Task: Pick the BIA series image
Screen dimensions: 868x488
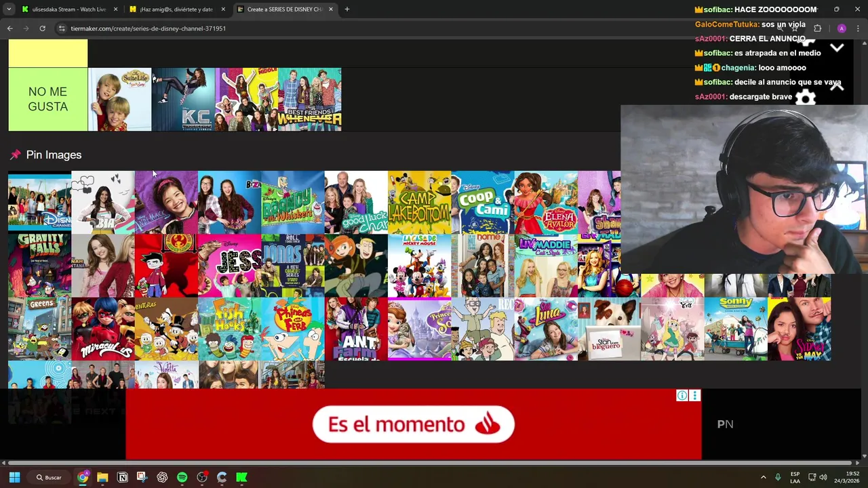Action: (x=103, y=202)
